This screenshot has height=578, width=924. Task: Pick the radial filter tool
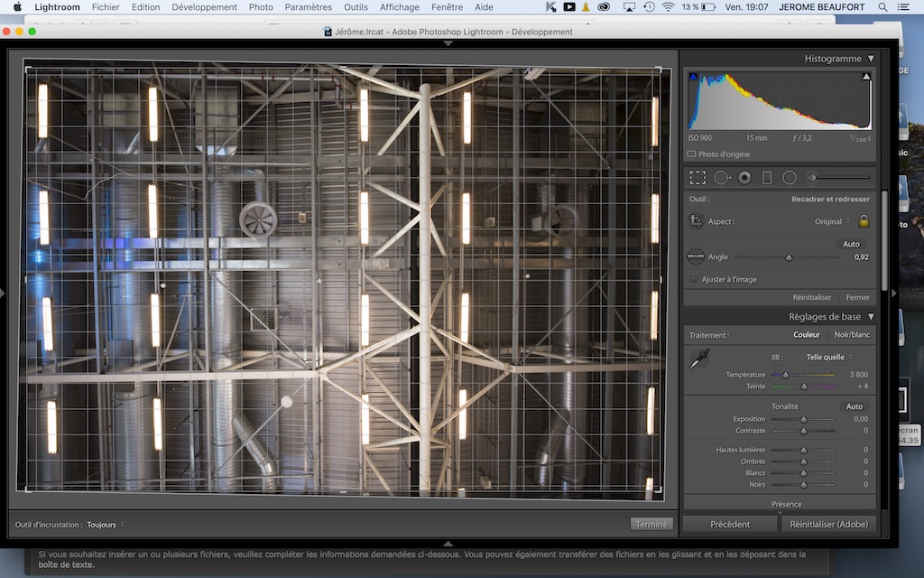coord(790,178)
